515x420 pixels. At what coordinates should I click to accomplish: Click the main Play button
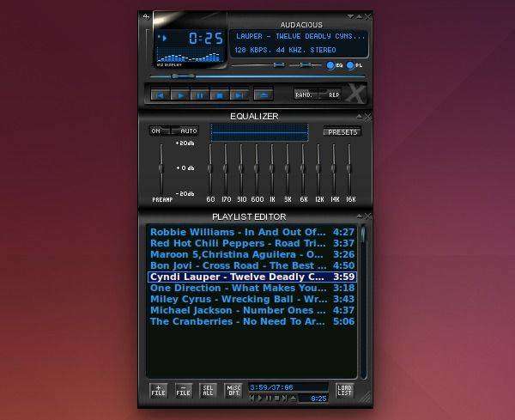[x=180, y=95]
